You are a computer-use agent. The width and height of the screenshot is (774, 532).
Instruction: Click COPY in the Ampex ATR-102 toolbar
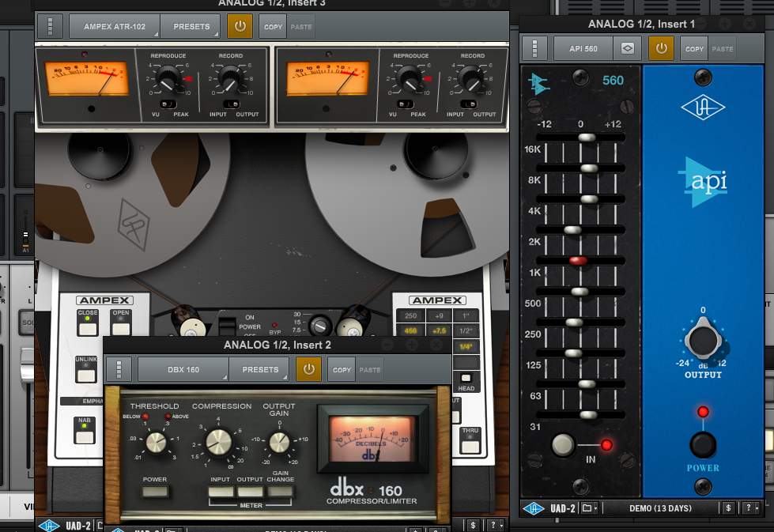[x=273, y=27]
